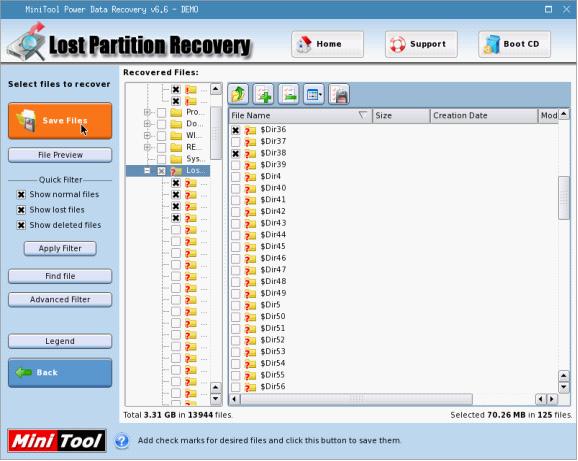Check the Pro... folder checkbox in tree
The width and height of the screenshot is (578, 461).
point(161,112)
